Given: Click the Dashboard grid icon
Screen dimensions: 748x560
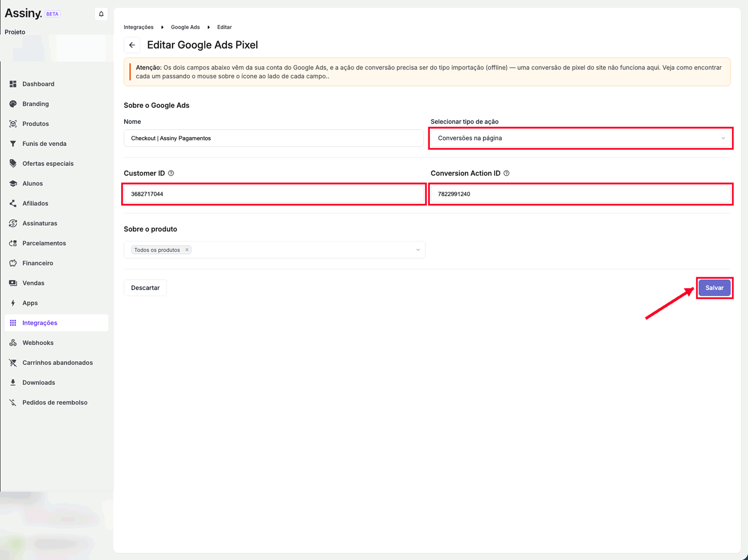Looking at the screenshot, I should coord(13,84).
